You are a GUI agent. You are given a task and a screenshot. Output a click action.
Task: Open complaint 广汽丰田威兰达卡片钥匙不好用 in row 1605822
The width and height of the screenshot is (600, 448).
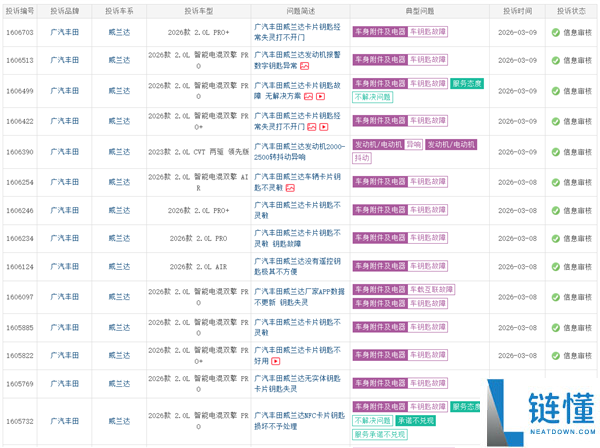point(297,355)
